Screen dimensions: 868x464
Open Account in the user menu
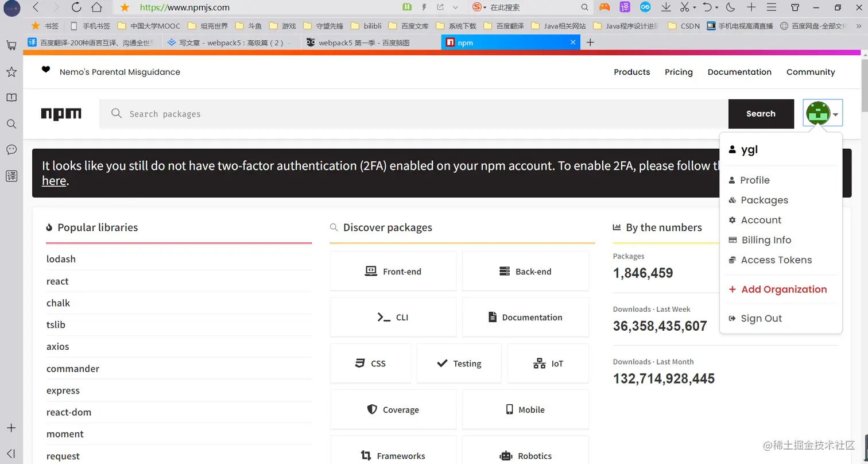(761, 220)
